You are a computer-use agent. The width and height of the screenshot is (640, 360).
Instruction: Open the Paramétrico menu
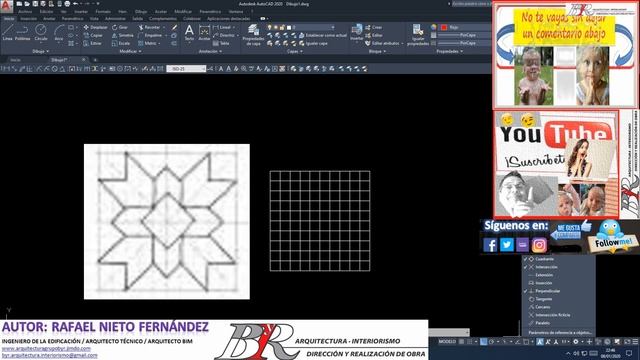point(210,12)
